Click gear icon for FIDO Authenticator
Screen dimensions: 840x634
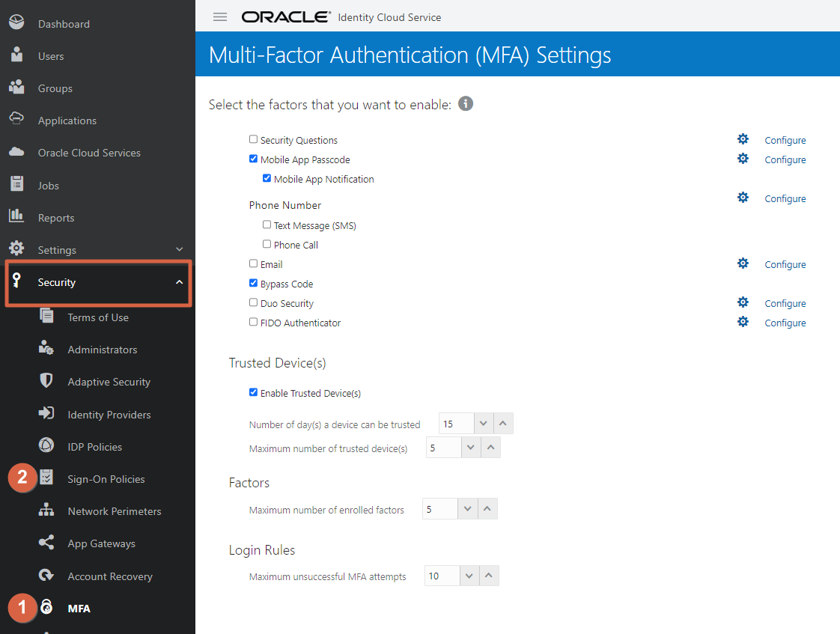(x=743, y=322)
